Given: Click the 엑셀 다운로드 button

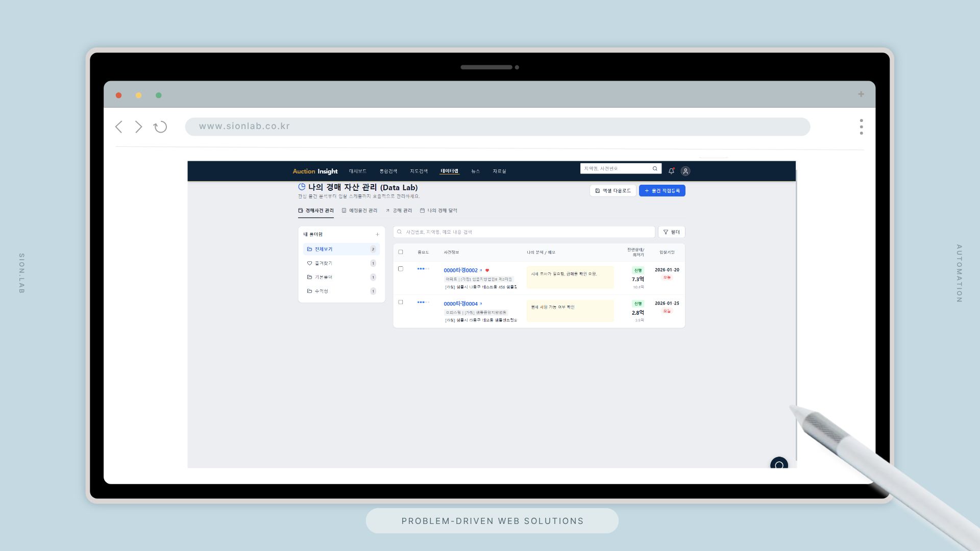Looking at the screenshot, I should click(x=612, y=191).
